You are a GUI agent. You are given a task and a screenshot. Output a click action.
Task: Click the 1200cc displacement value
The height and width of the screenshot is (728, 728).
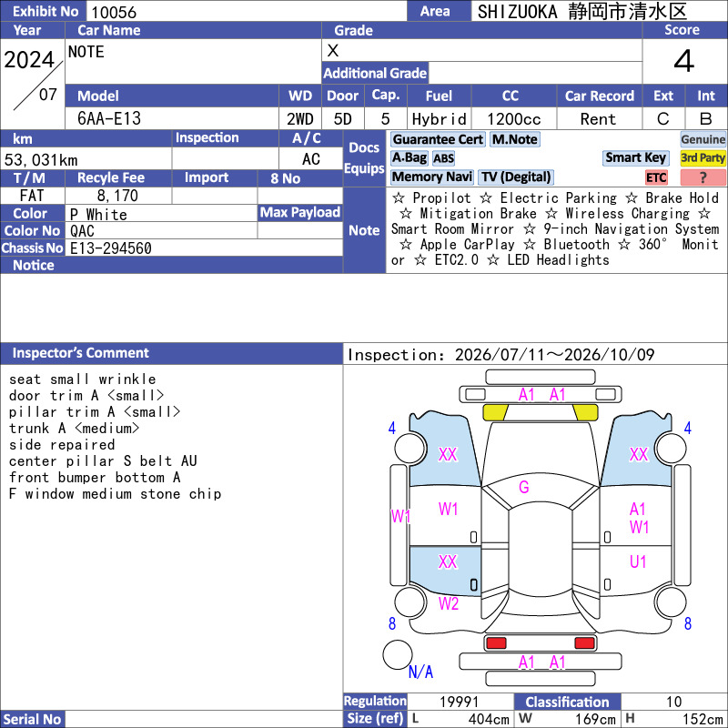(514, 119)
